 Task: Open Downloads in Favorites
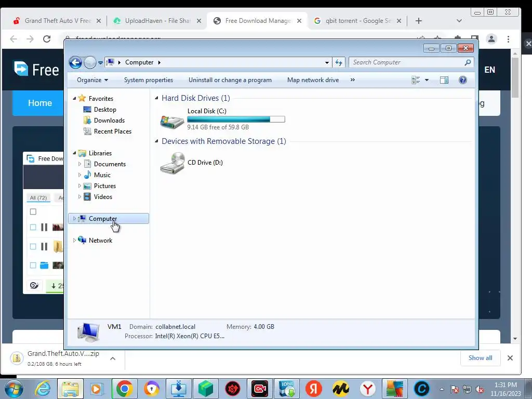[x=109, y=121]
